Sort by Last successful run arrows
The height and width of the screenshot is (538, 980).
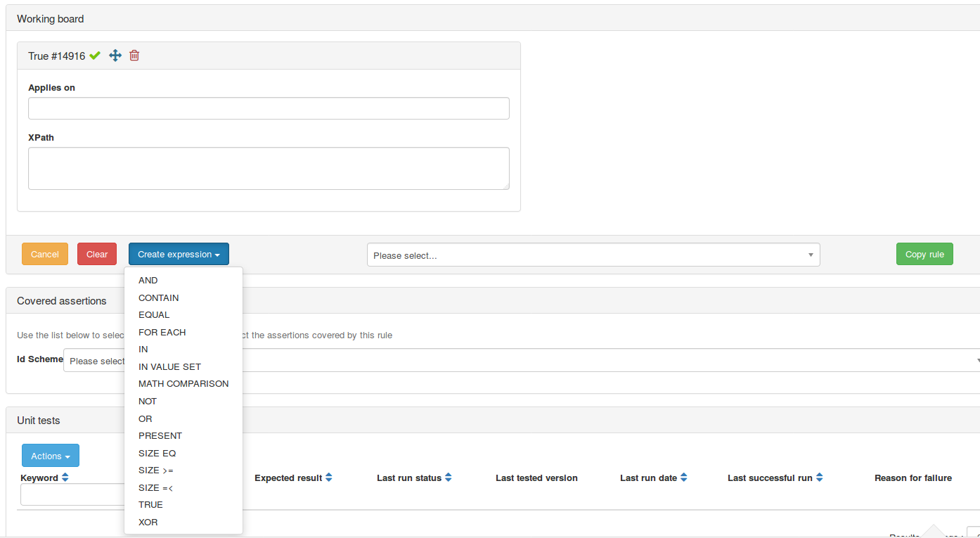[x=819, y=478]
